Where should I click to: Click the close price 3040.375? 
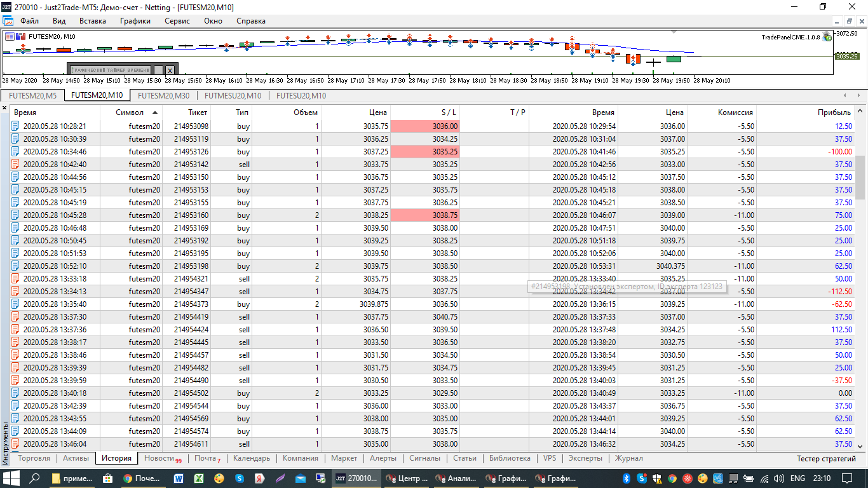670,266
